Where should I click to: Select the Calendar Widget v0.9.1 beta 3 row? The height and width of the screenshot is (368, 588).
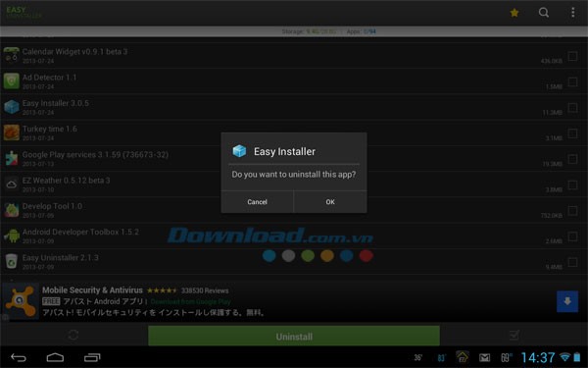click(x=294, y=55)
